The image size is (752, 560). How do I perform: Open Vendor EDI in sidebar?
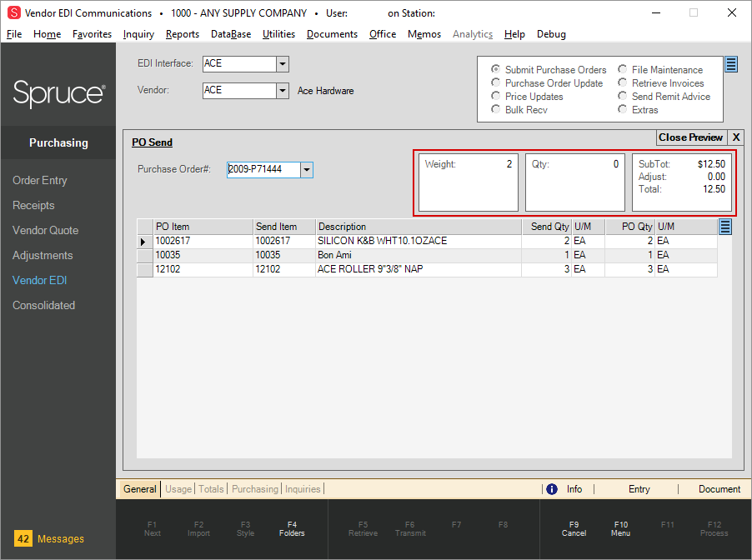(x=40, y=280)
